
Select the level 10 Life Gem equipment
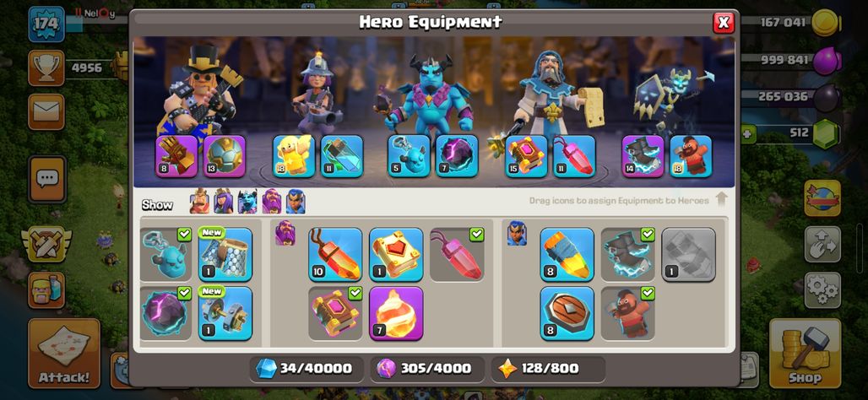pyautogui.click(x=335, y=255)
